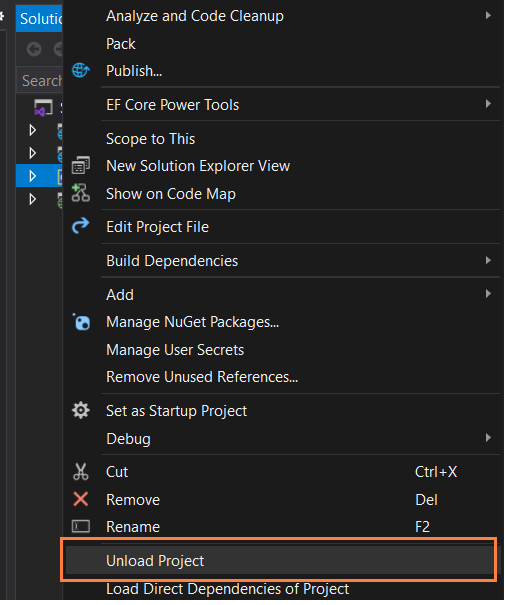The width and height of the screenshot is (505, 605).
Task: Open EF Core Power Tools submenu arrow
Action: [x=488, y=104]
